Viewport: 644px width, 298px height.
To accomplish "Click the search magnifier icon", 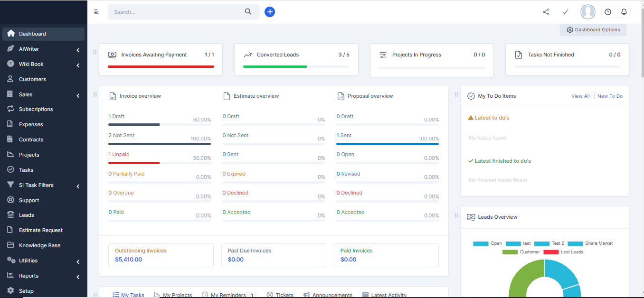I will click(248, 12).
